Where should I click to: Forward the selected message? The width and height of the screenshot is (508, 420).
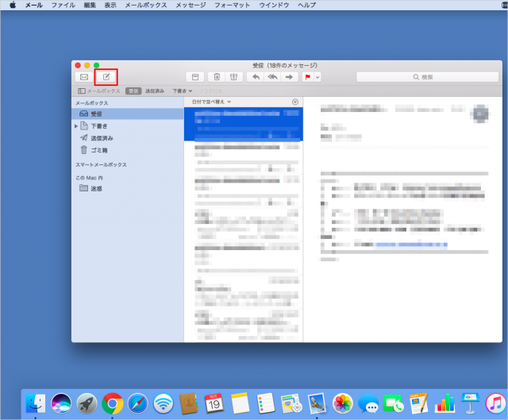(289, 77)
